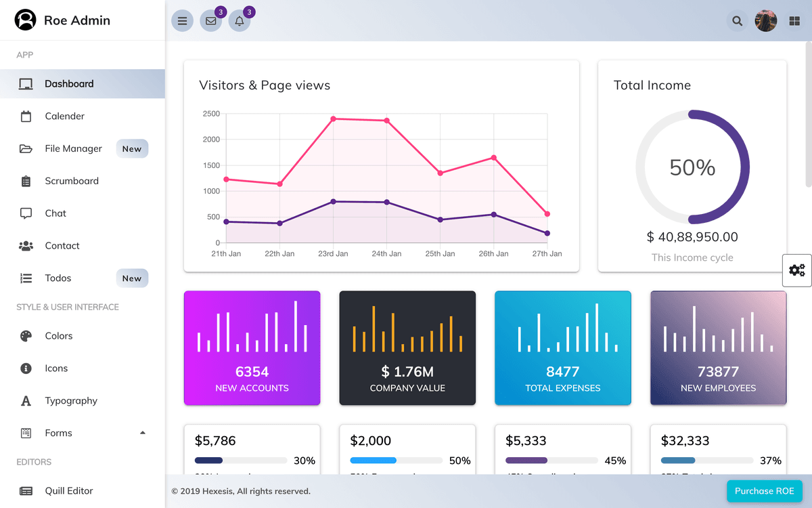The image size is (812, 508).
Task: Click the Purchase ROE button
Action: tap(764, 491)
